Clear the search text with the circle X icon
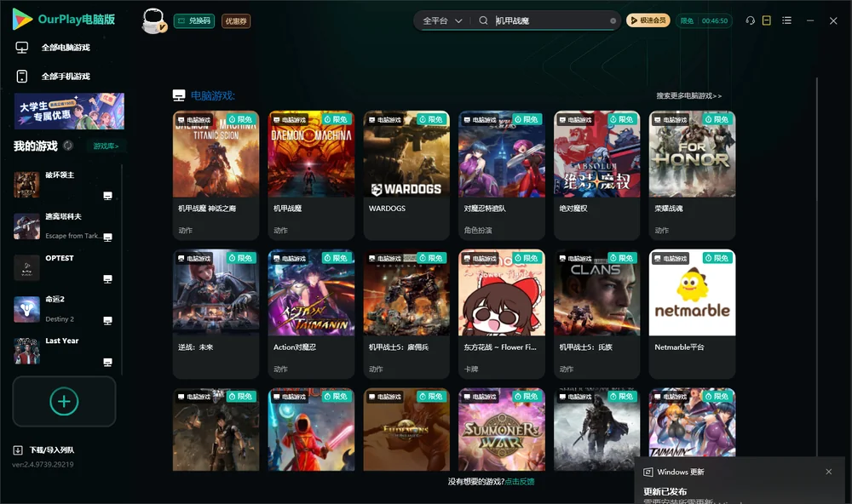 pyautogui.click(x=613, y=20)
